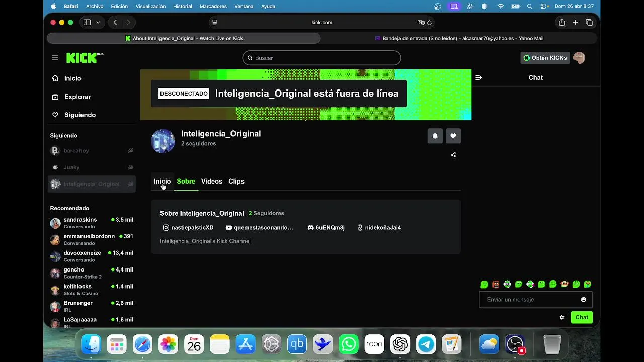The height and width of the screenshot is (362, 644).
Task: Click the Inteligencia_Original channel avatar
Action: click(x=163, y=141)
